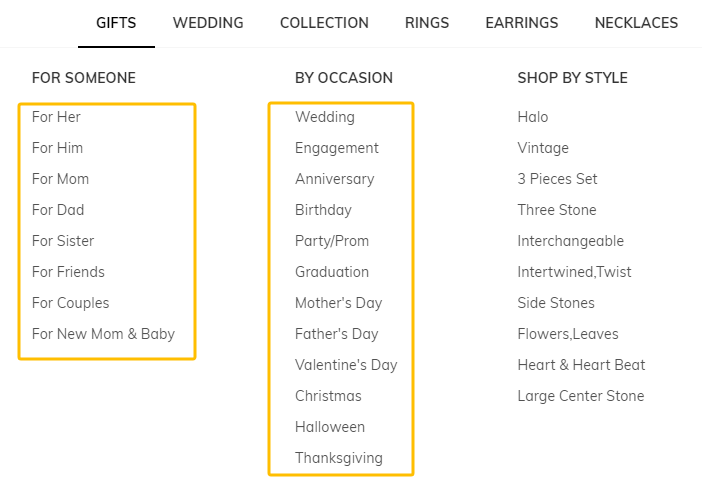Browse gifts For Him

tap(57, 148)
